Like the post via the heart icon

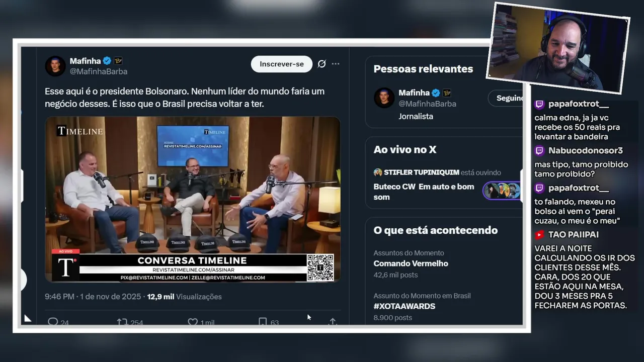(x=193, y=322)
